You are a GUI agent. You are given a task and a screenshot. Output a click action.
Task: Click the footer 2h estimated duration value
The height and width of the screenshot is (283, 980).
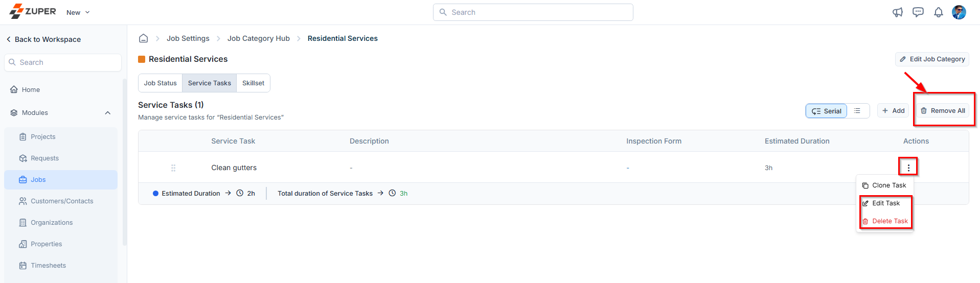[x=251, y=194]
